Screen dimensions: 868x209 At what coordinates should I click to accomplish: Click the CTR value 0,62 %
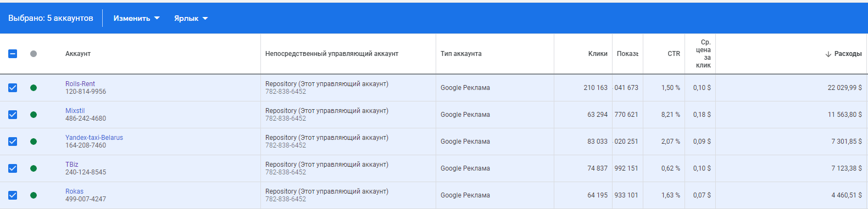point(671,168)
